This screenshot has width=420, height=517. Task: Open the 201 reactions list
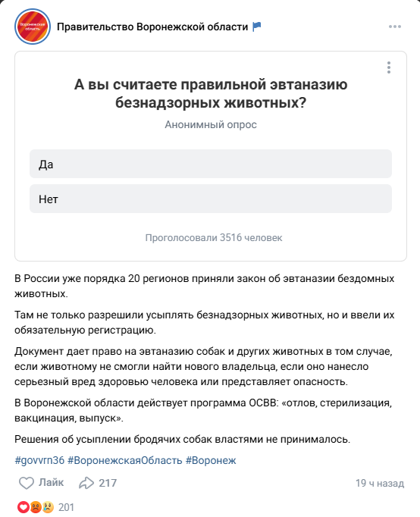(66, 507)
